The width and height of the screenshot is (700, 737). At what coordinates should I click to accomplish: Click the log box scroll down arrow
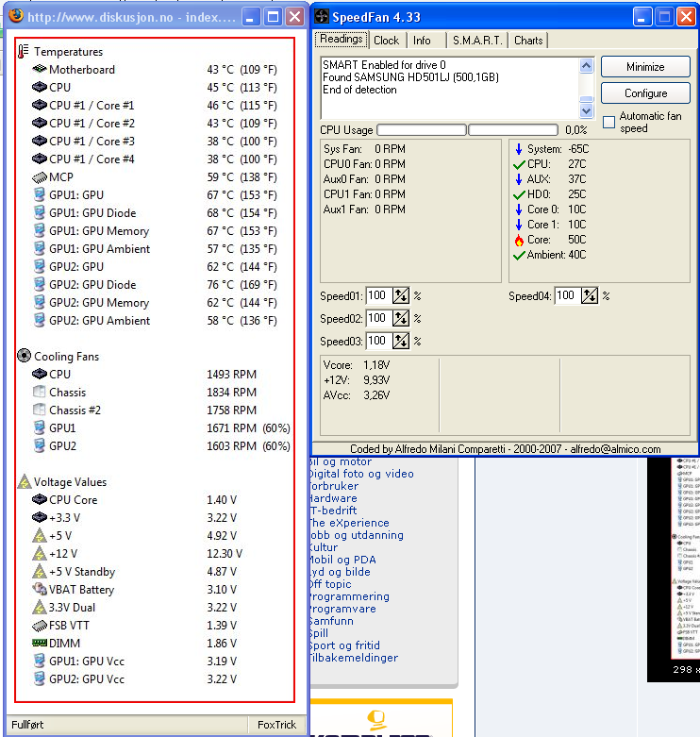click(x=586, y=111)
